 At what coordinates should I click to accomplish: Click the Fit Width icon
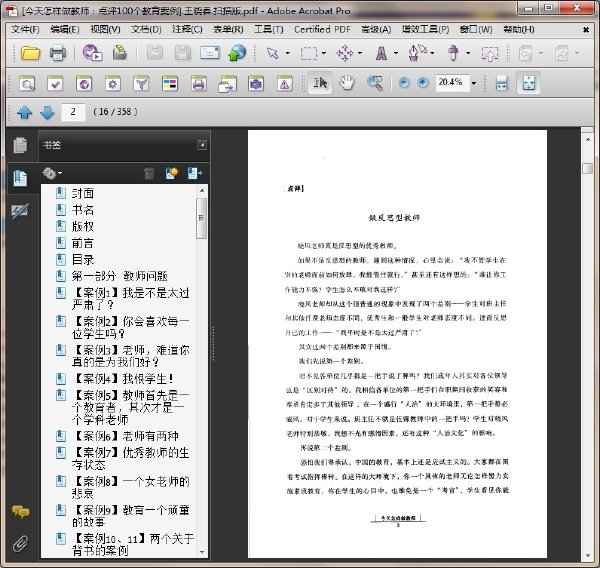point(501,82)
